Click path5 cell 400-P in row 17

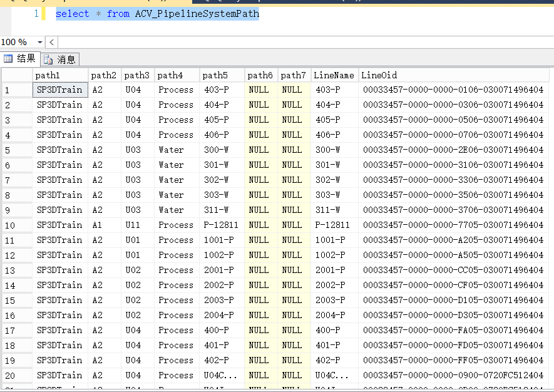click(x=222, y=330)
